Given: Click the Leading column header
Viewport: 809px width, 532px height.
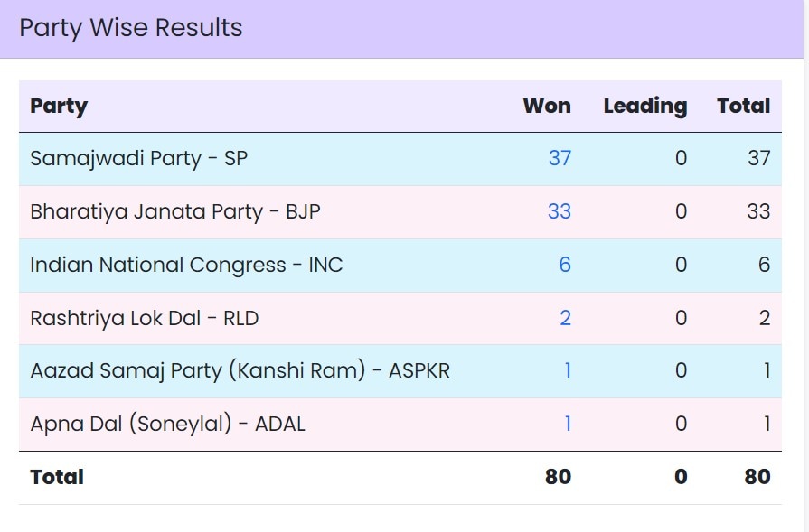Looking at the screenshot, I should 644,107.
